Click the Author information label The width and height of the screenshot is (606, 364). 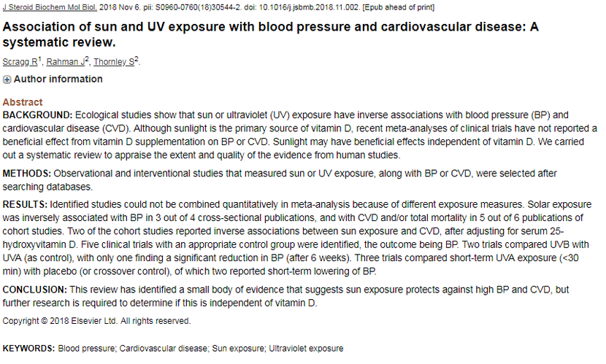(58, 79)
